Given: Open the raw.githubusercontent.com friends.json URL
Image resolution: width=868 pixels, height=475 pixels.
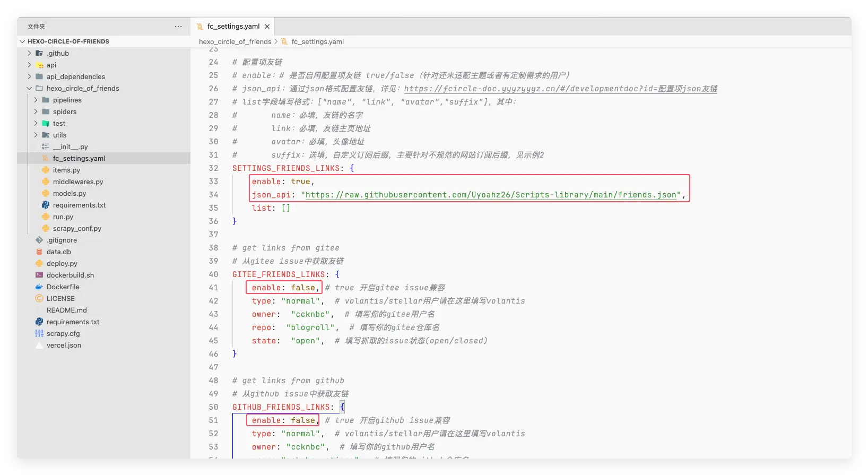Looking at the screenshot, I should click(x=491, y=195).
